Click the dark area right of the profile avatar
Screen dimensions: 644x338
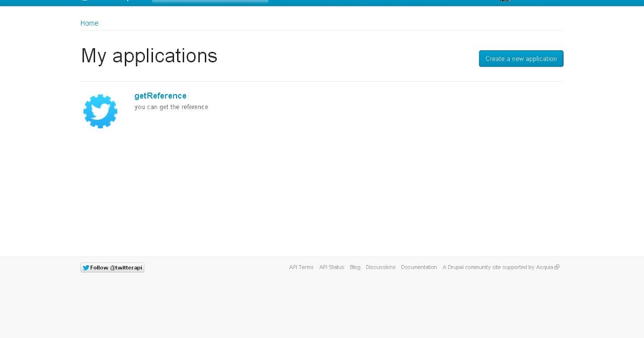point(537,1)
